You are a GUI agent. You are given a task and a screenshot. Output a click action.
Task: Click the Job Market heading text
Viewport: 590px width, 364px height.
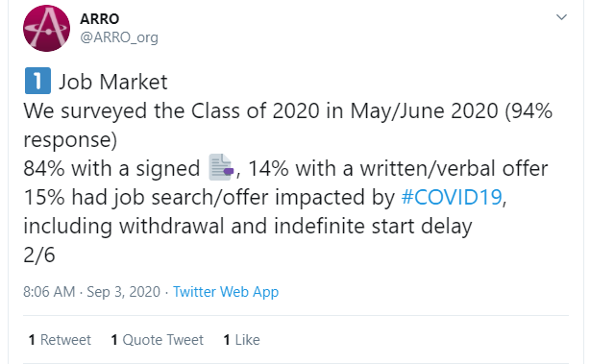click(112, 82)
